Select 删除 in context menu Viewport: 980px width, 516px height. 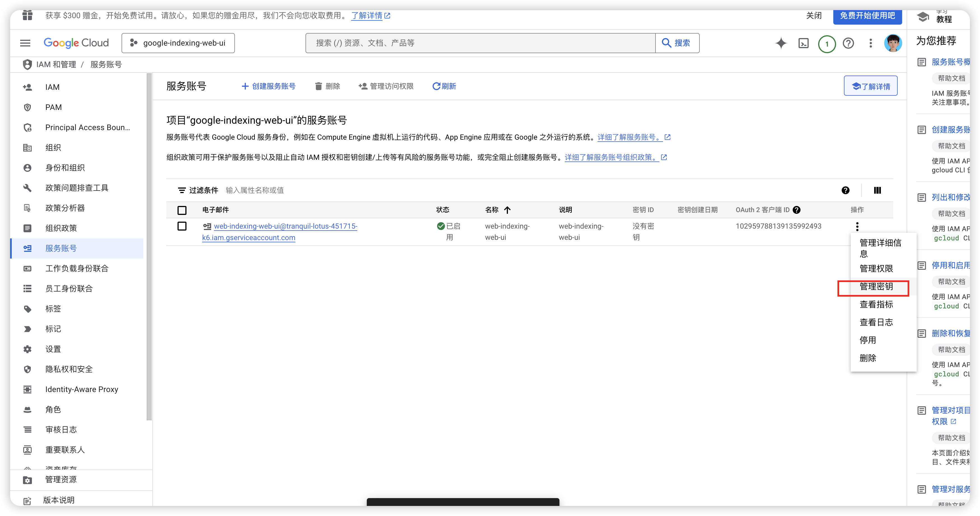pos(883,358)
